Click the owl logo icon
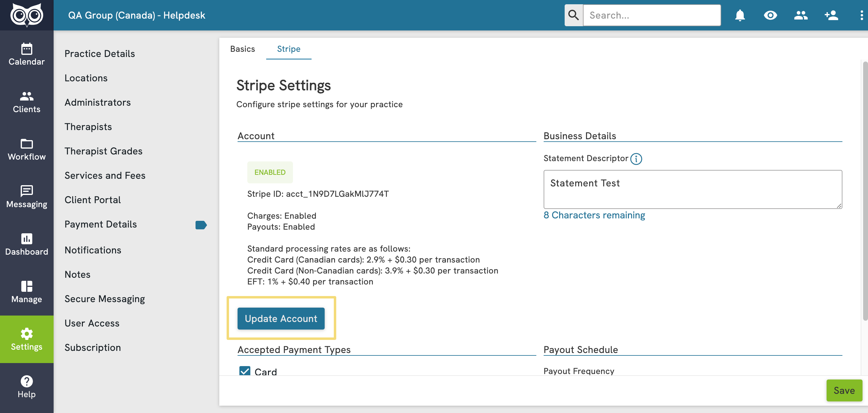 (26, 15)
